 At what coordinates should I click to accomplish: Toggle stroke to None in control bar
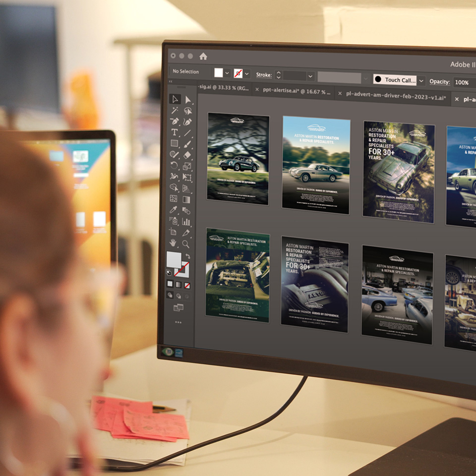point(238,72)
